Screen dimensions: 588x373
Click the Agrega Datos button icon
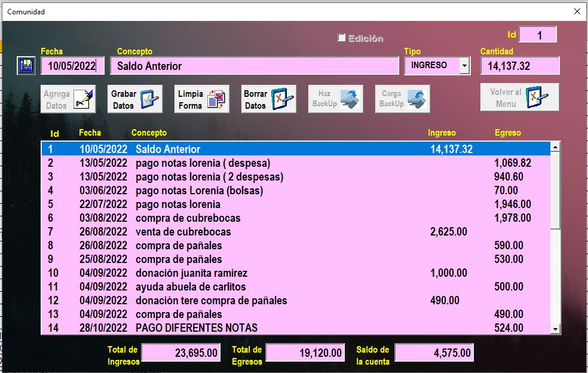click(84, 99)
